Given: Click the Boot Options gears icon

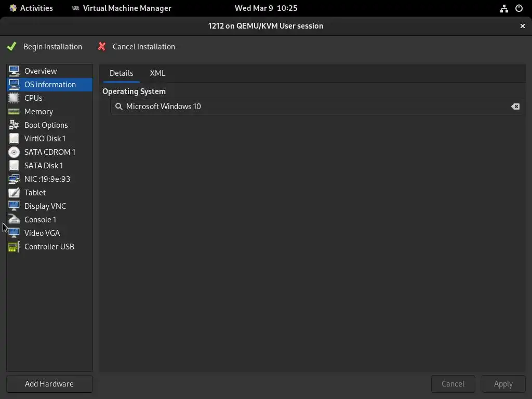Looking at the screenshot, I should click(x=14, y=125).
